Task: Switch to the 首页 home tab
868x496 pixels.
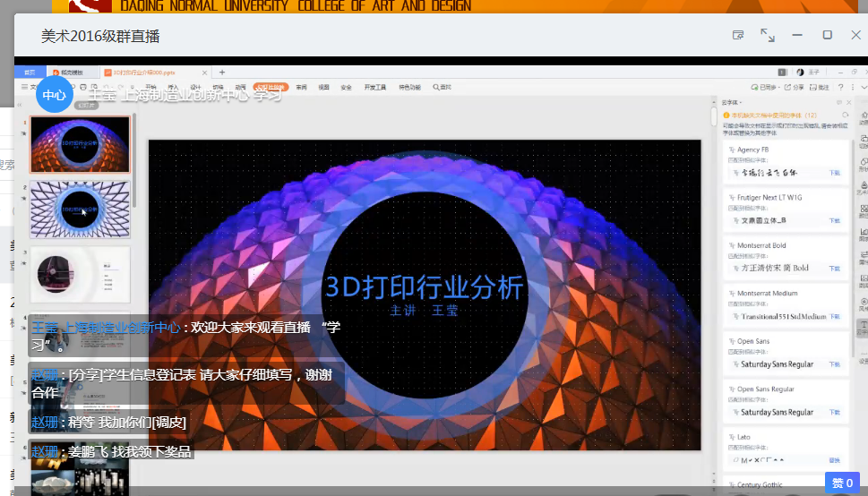Action: (x=30, y=72)
